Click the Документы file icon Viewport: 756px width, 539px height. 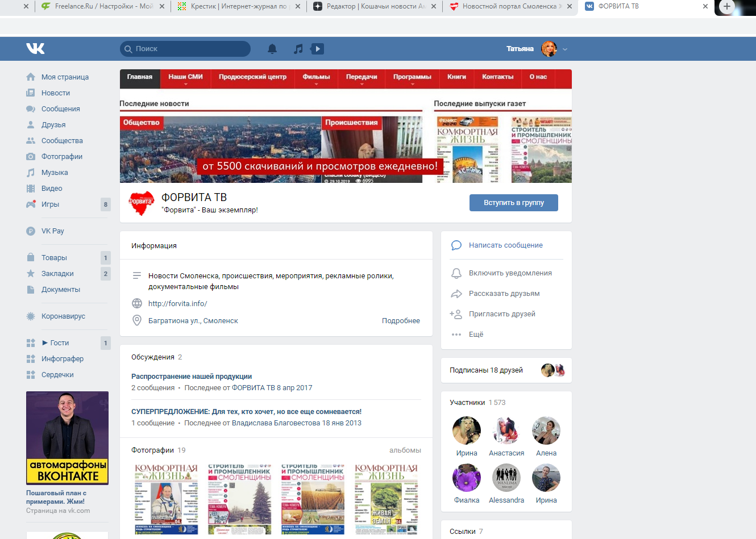click(31, 289)
